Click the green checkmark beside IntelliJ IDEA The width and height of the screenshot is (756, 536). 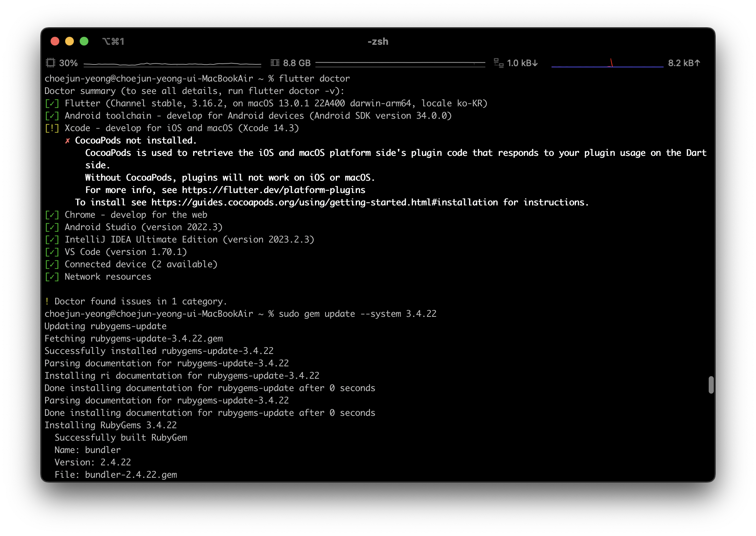coord(52,240)
